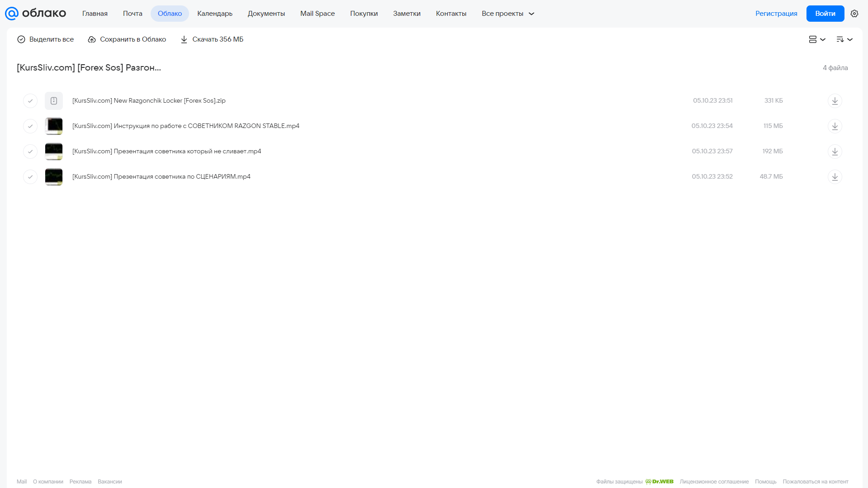Download the New Razgonchik Locker zip file

(835, 101)
